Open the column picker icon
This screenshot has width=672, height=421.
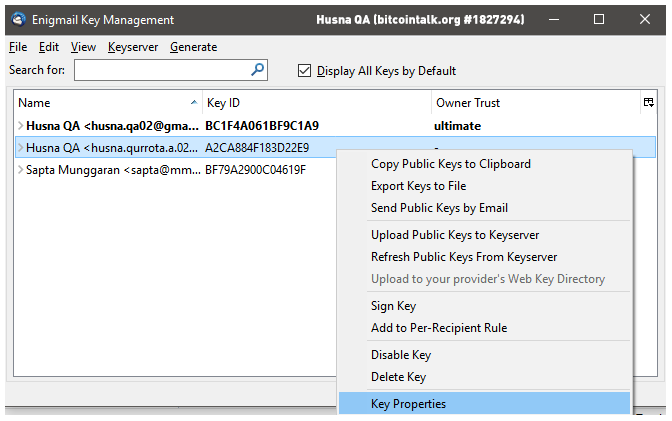[648, 102]
